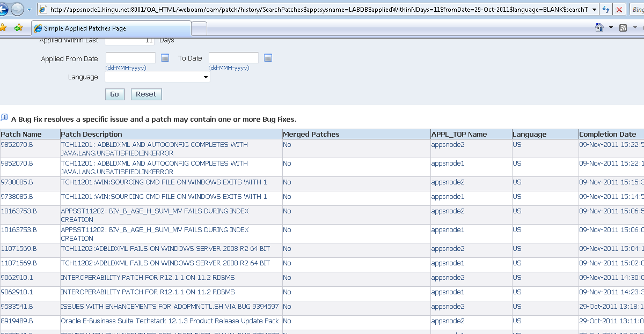Click the browser Forward button
Image resolution: width=644 pixels, height=334 pixels.
[18, 9]
